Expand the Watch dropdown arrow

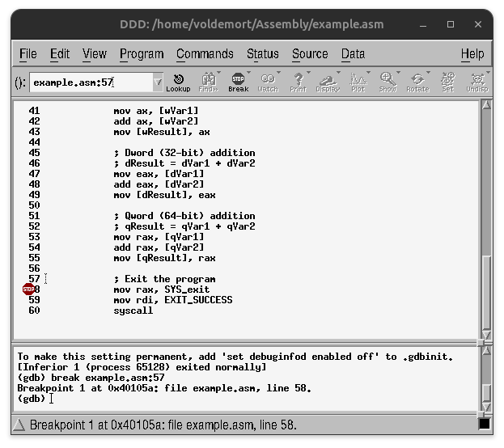(x=278, y=72)
